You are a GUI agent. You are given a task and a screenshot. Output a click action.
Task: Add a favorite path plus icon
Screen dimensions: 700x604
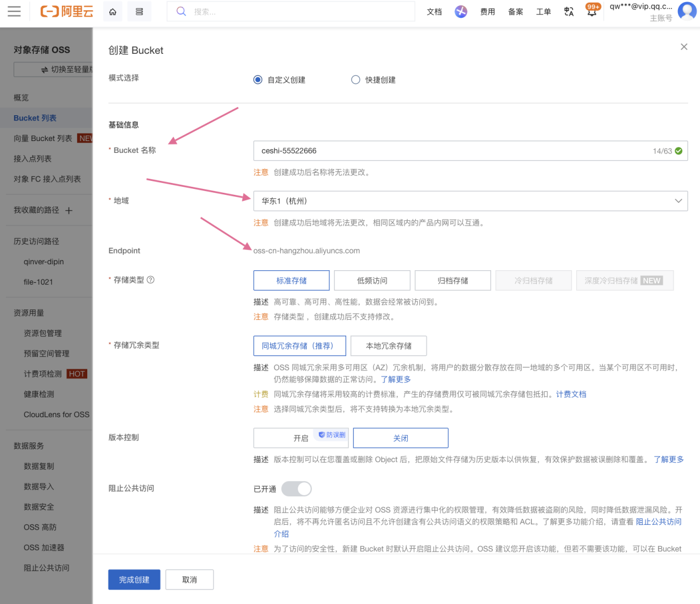pyautogui.click(x=69, y=210)
